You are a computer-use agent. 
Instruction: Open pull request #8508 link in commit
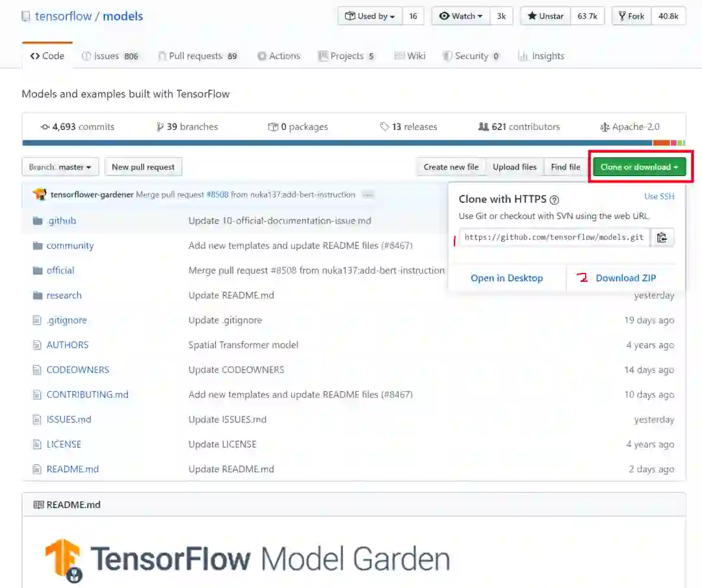[x=218, y=195]
